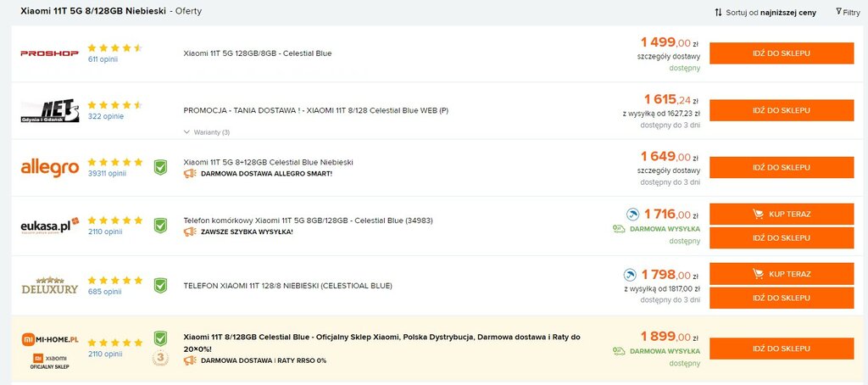868x385 pixels.
Task: Click Kup teraz for eukasa.pl offer
Action: tap(782, 214)
